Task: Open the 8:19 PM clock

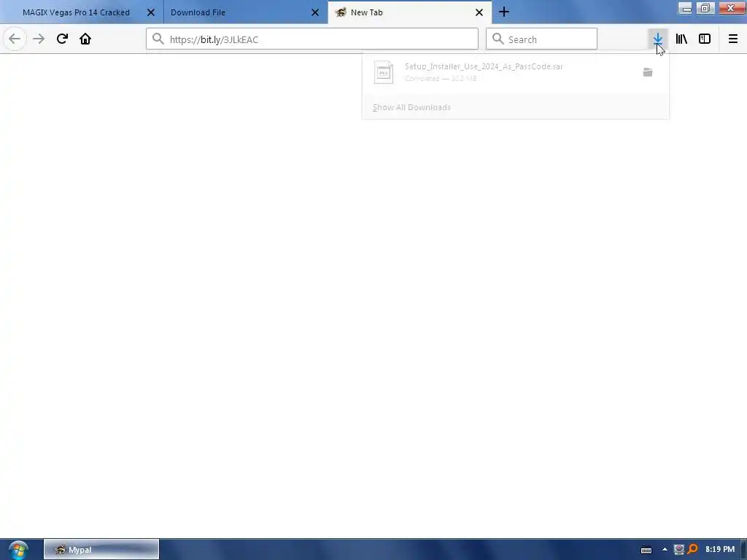Action: tap(720, 550)
